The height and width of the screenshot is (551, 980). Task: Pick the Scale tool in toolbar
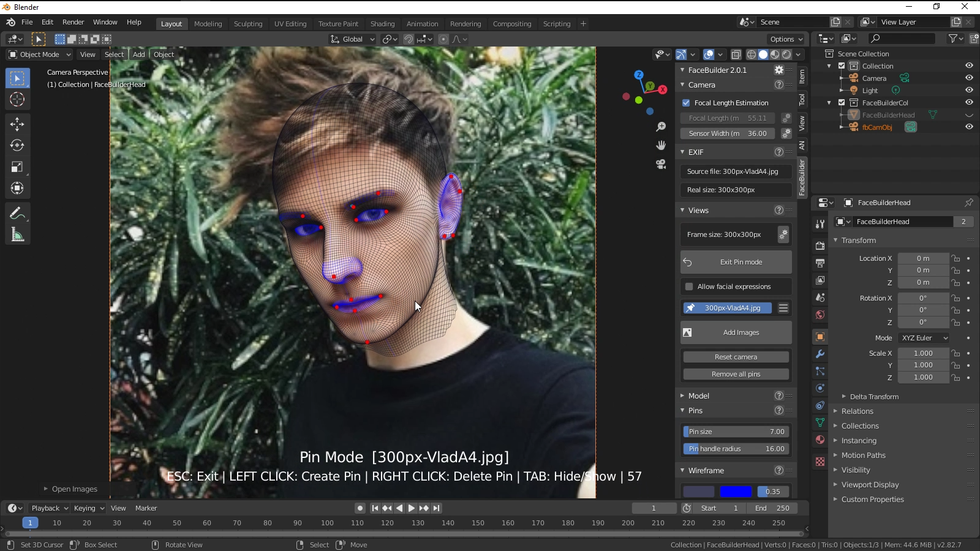tap(17, 167)
